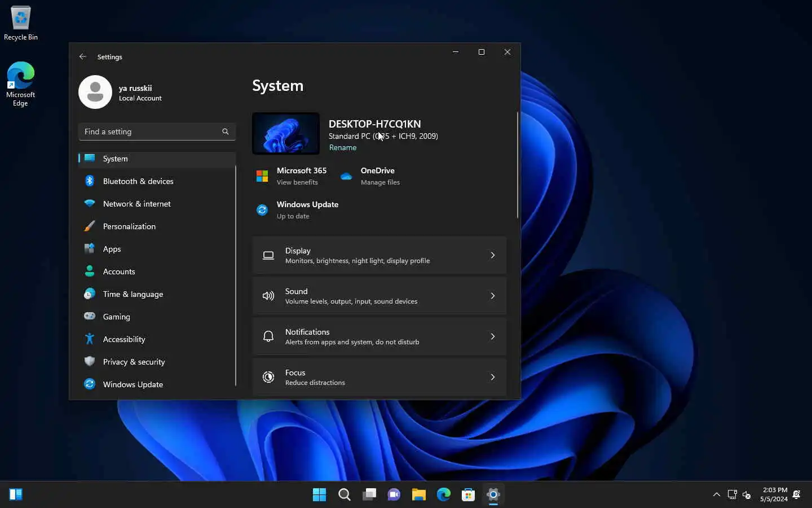Expand Focus settings chevron

[x=493, y=377]
